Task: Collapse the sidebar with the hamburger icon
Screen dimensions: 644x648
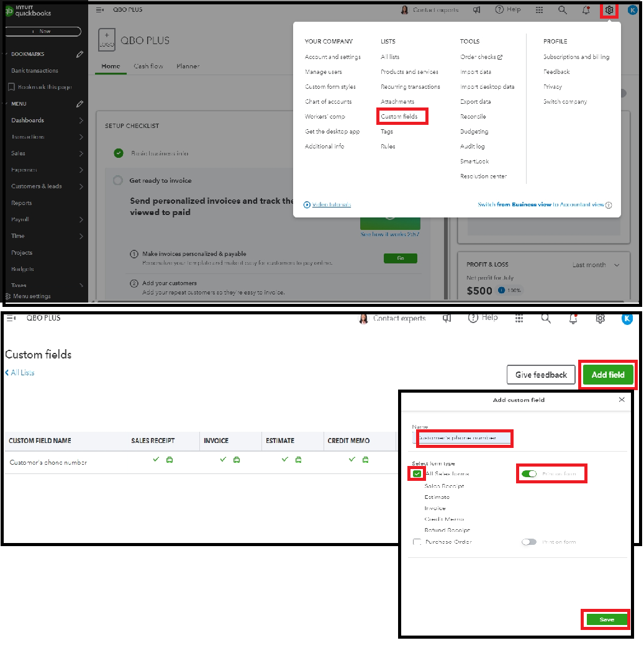Action: pyautogui.click(x=99, y=9)
